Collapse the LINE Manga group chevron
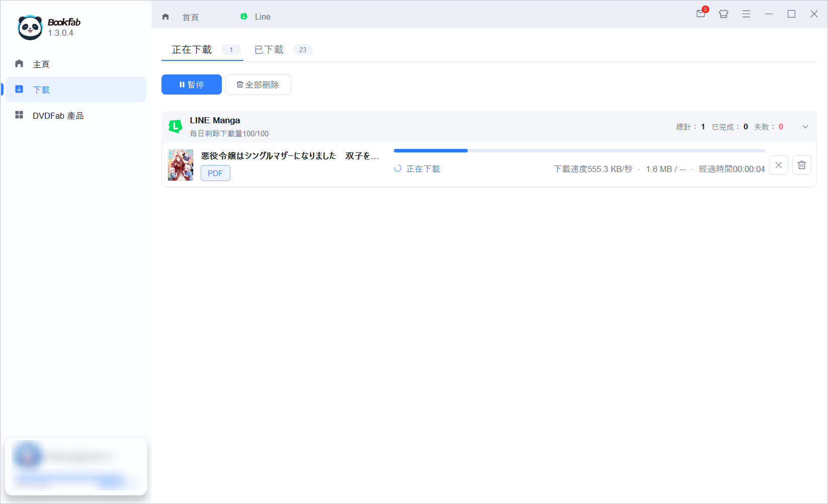828x504 pixels. pos(805,127)
